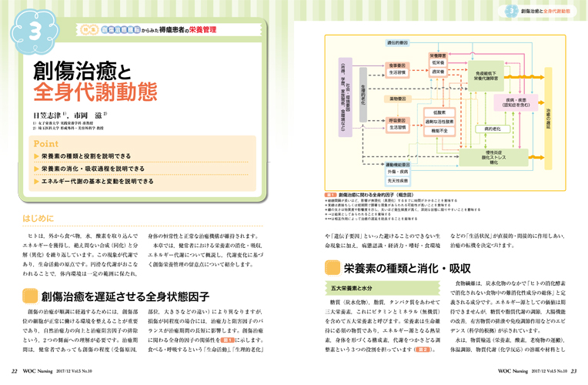Image resolution: width=588 pixels, height=385 pixels.
Task: Click page number '23' at bottom right
Action: 573,371
